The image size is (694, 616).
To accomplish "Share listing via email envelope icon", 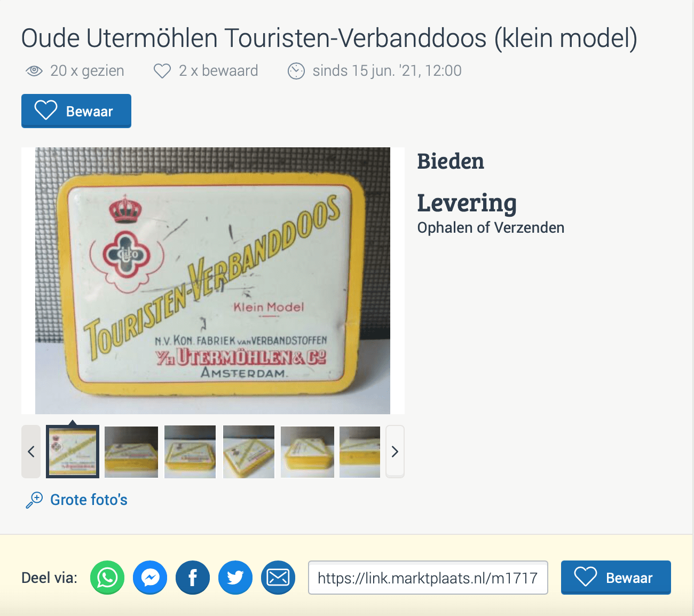I will pyautogui.click(x=278, y=578).
